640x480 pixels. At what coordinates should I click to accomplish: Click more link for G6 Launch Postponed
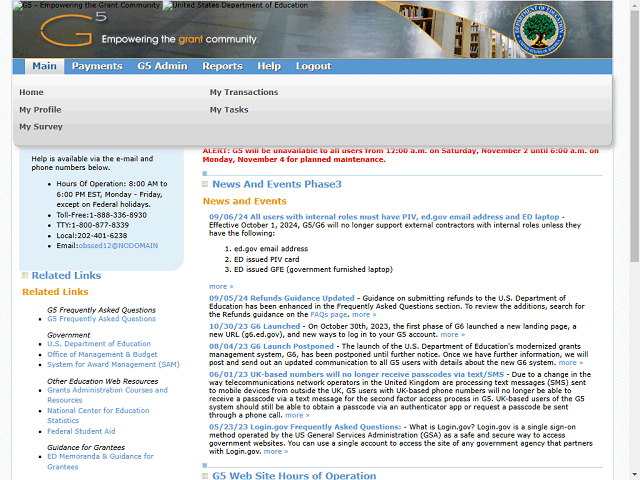pyautogui.click(x=571, y=363)
